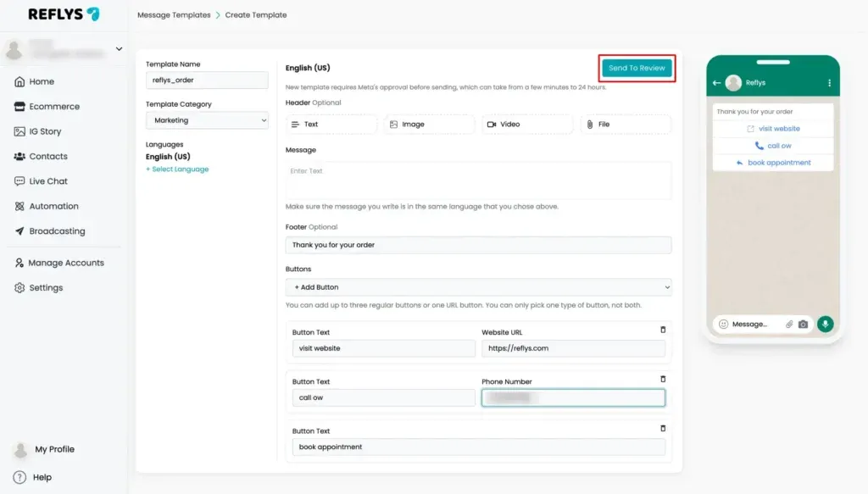
Task: Click the emoji icon in preview message bar
Action: 723,325
